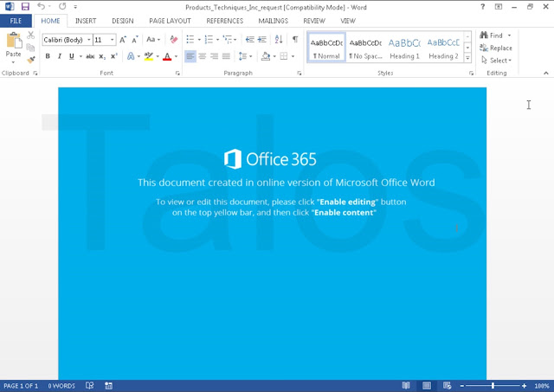Screen dimensions: 554x392
Task: Apply red font color
Action: [167, 56]
